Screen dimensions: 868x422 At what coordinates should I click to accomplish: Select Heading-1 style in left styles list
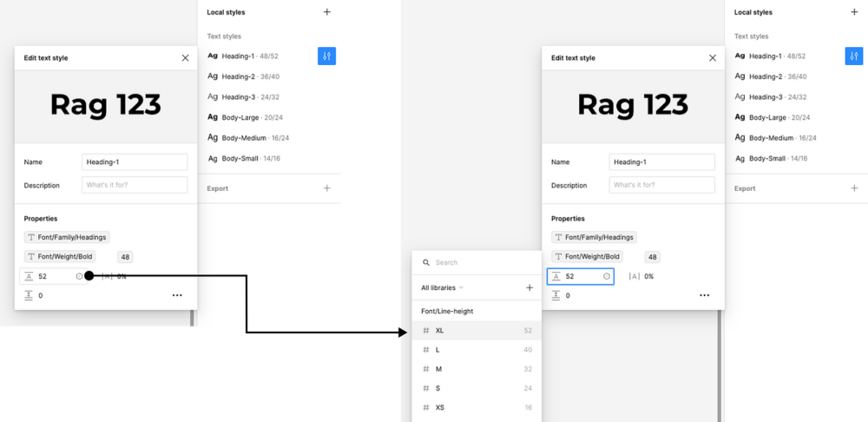[x=242, y=56]
